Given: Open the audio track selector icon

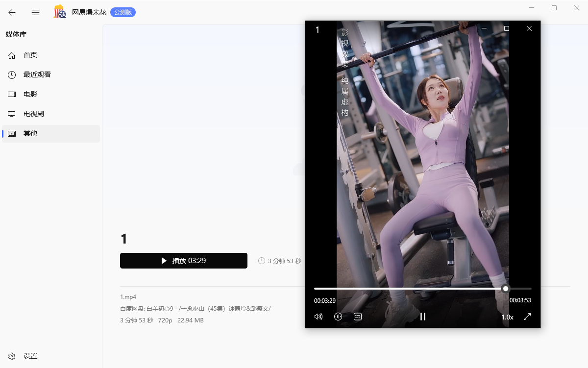Looking at the screenshot, I should point(338,317).
